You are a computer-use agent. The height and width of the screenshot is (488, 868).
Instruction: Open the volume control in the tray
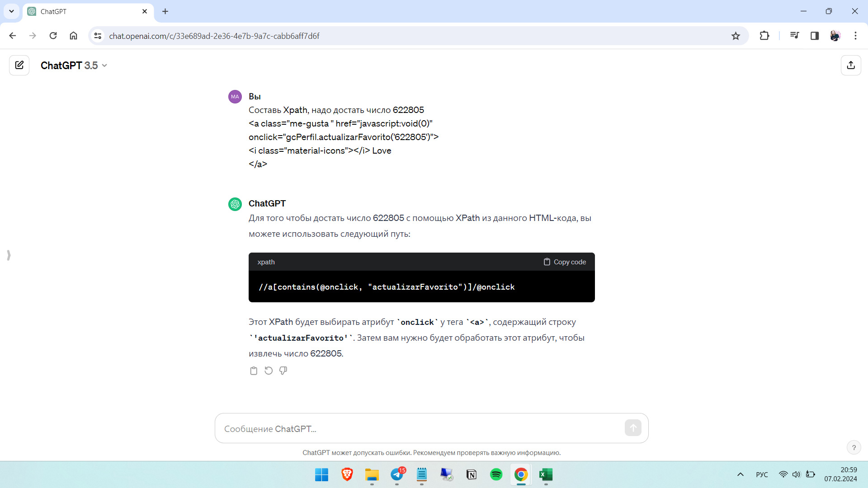(x=797, y=474)
